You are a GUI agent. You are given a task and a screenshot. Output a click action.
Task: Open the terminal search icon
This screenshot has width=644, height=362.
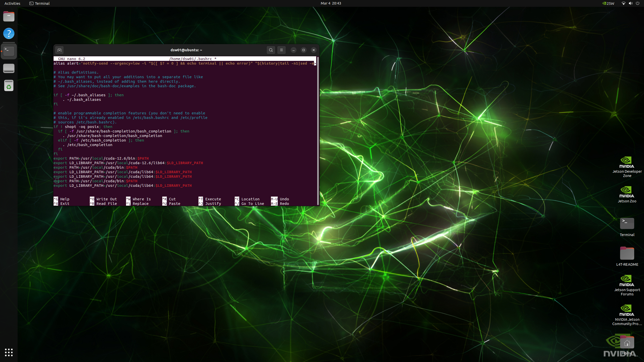tap(271, 50)
